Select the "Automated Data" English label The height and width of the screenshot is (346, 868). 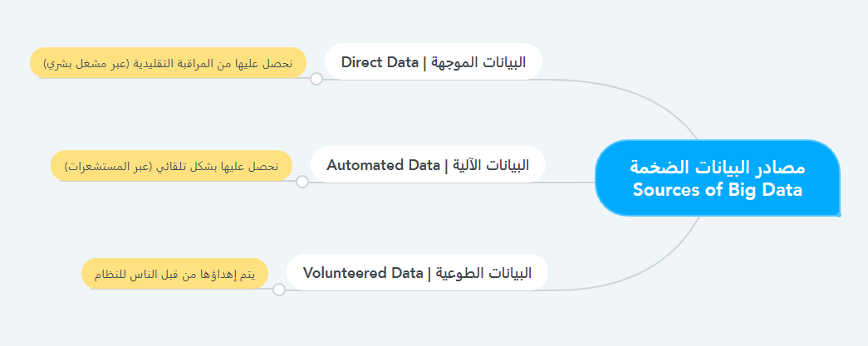(383, 164)
